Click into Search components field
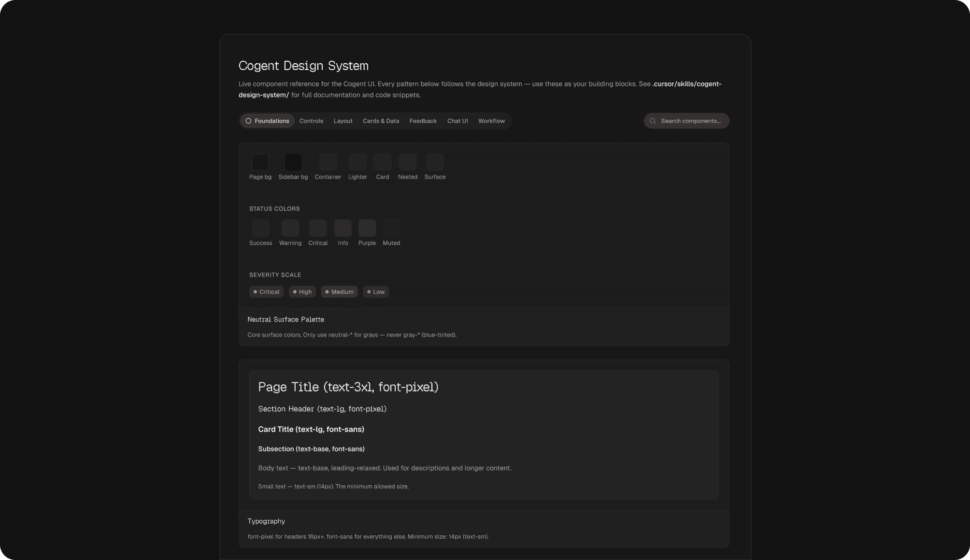 coord(691,121)
